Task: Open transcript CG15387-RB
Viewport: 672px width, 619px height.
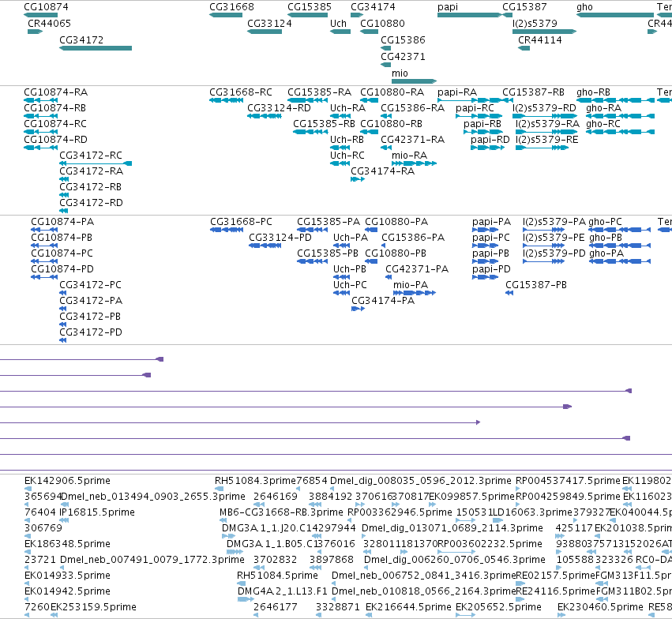Action: (x=533, y=92)
